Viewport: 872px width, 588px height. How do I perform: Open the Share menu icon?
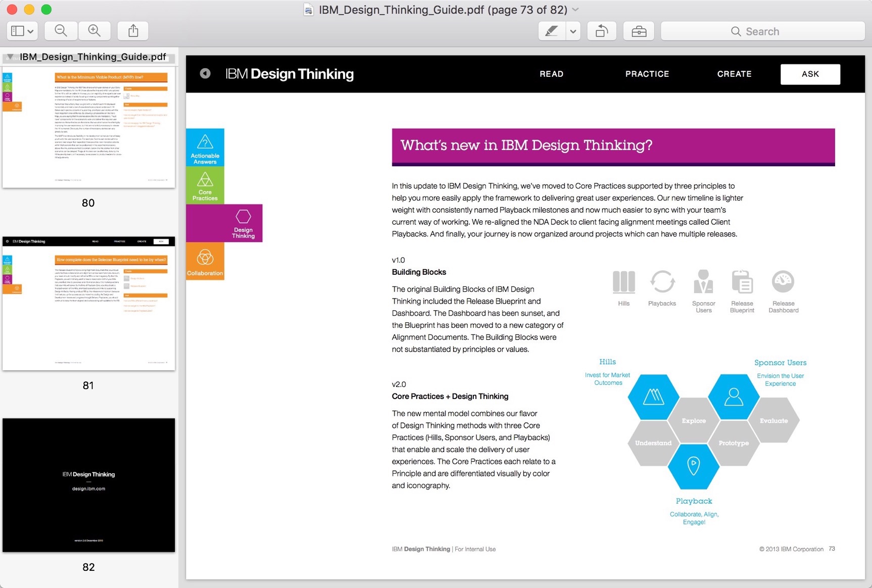133,31
